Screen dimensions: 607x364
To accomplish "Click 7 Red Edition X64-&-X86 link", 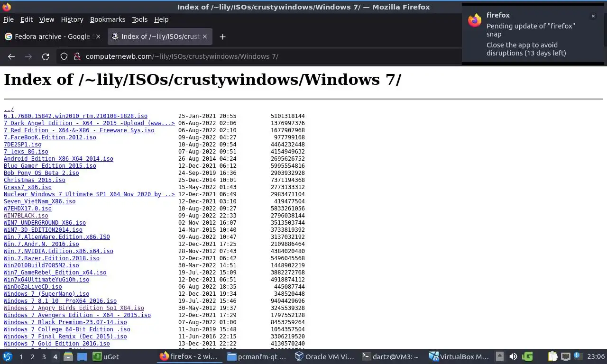I will [79, 130].
